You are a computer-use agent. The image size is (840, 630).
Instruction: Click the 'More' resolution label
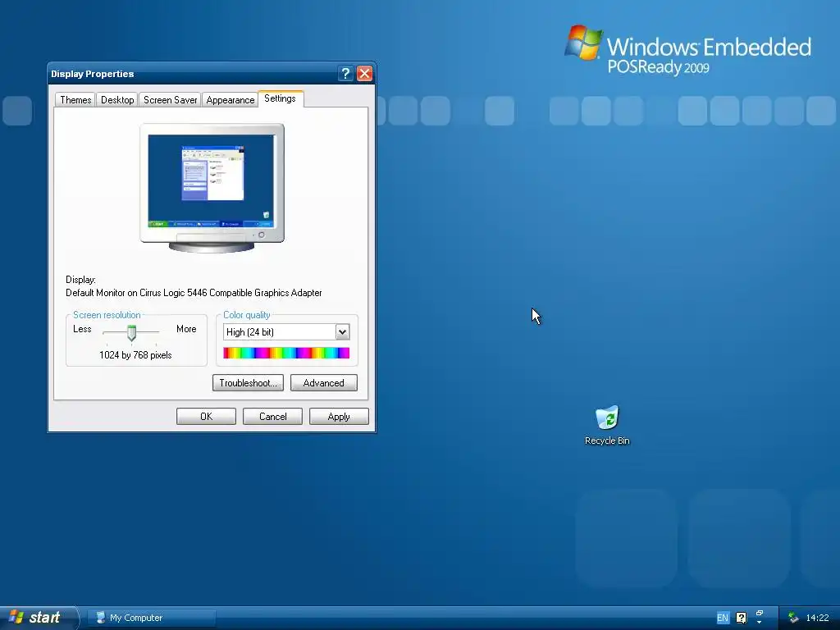(x=186, y=329)
